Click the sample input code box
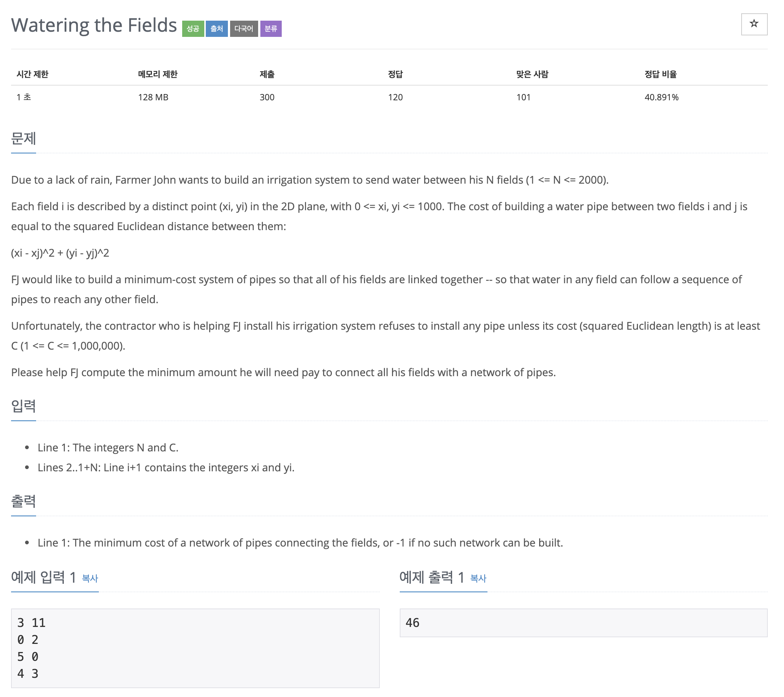This screenshot has width=784, height=697. (x=195, y=648)
